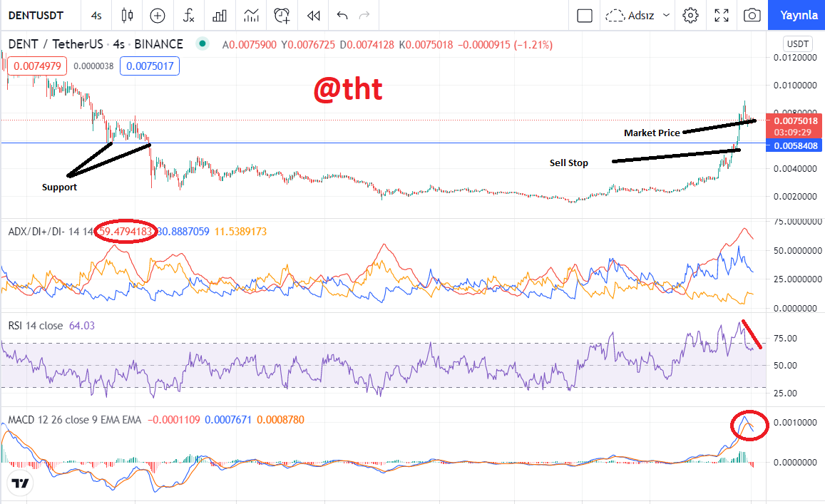Start bar replay with the rewind icon
Image resolution: width=825 pixels, height=504 pixels.
point(314,16)
